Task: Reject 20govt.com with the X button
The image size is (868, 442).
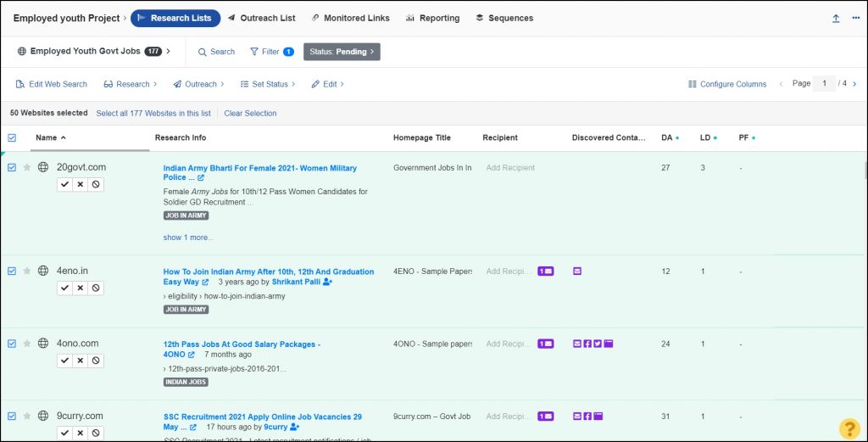Action: tap(81, 184)
